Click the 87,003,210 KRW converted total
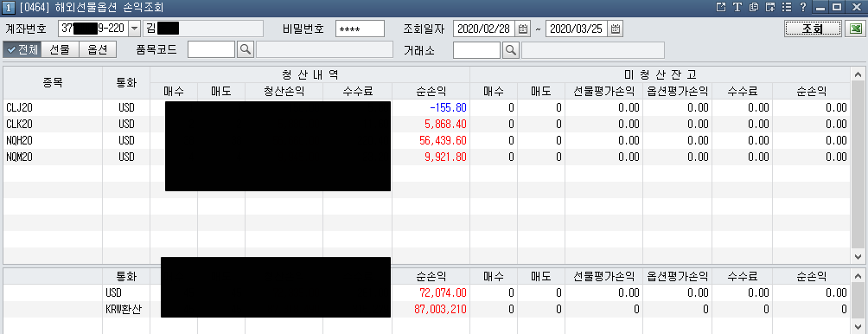This screenshot has height=334, width=868. point(441,309)
